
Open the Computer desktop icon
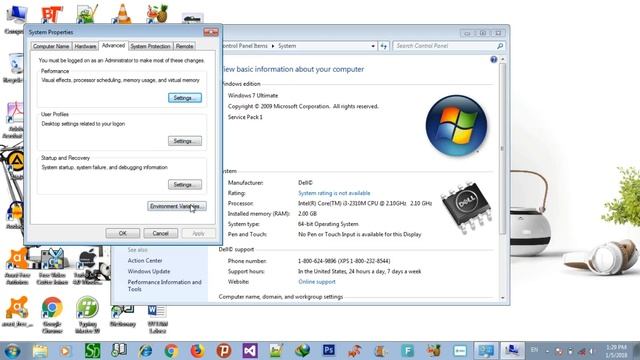pos(16,19)
